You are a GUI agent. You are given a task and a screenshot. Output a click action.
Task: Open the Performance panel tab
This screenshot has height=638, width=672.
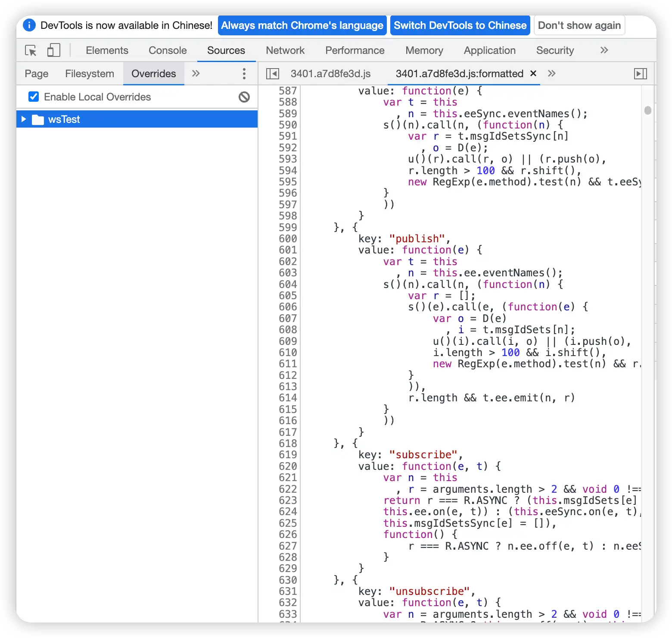click(355, 50)
